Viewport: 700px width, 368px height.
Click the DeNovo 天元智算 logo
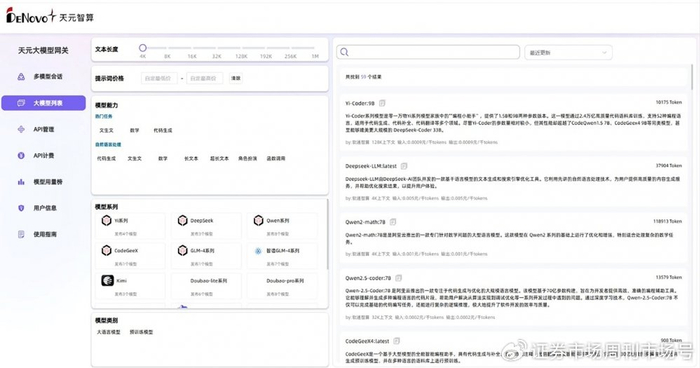[x=50, y=17]
